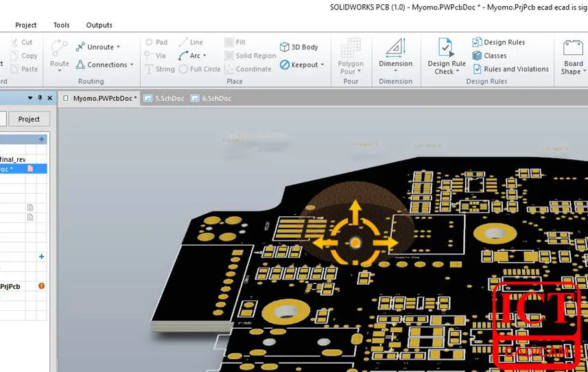Image resolution: width=588 pixels, height=372 pixels.
Task: Select the Coordinate tool
Action: (248, 69)
